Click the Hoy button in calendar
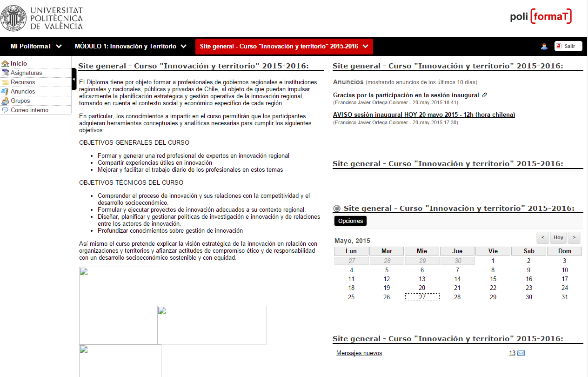The width and height of the screenshot is (588, 377). tap(558, 237)
